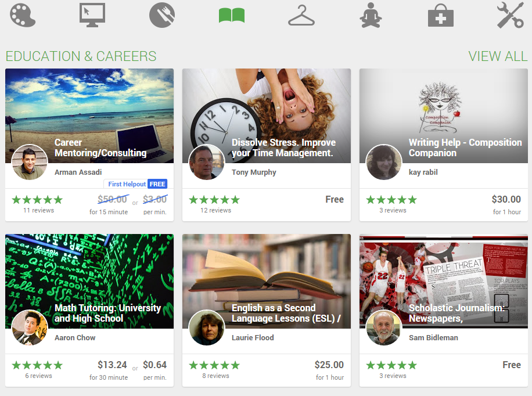Open the Computers & Electronics monitor icon
This screenshot has width=532, height=396.
[x=92, y=14]
